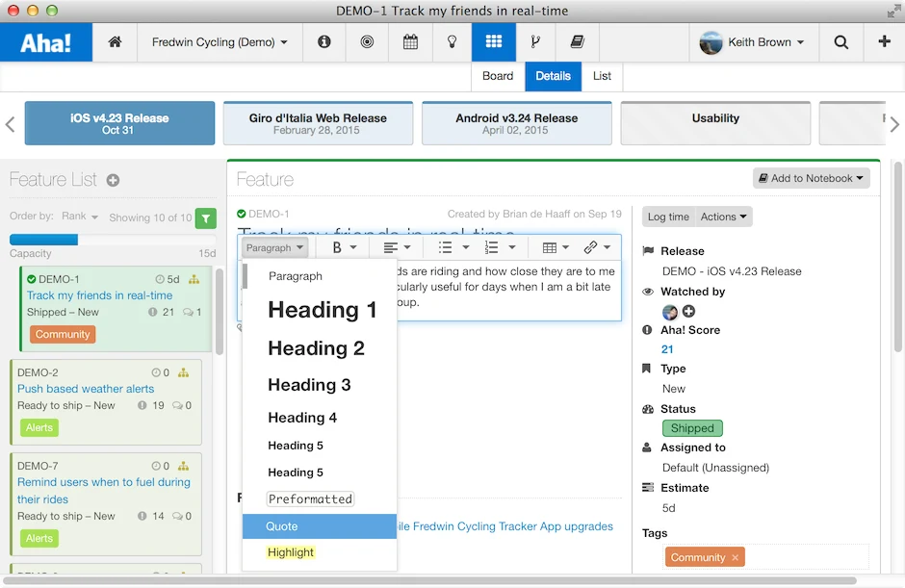This screenshot has height=588, width=905.
Task: Open the features grid icon
Action: point(494,42)
